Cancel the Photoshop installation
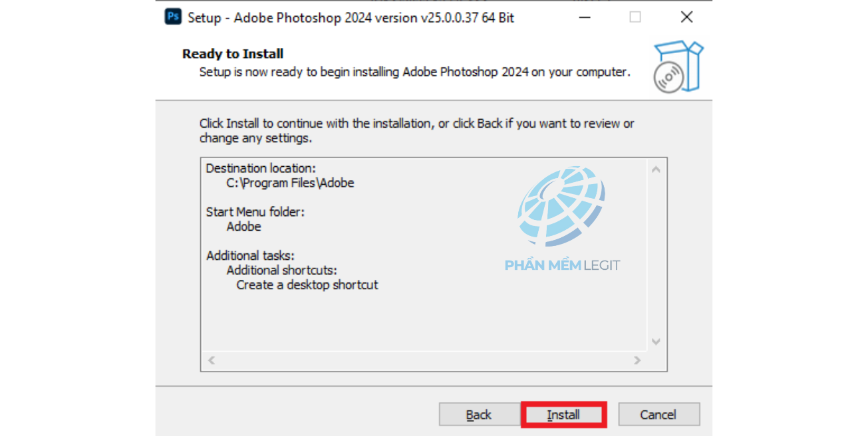This screenshot has width=868, height=436. (x=658, y=415)
